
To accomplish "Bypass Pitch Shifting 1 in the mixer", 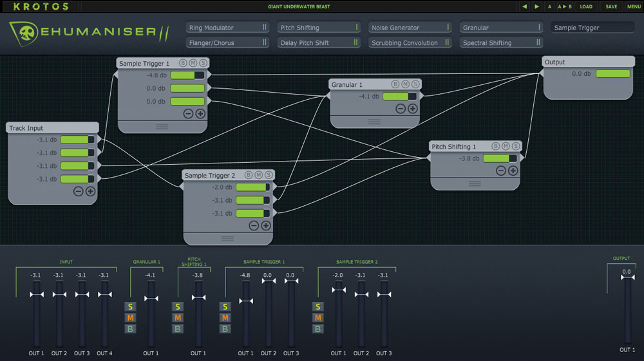I will [x=178, y=329].
